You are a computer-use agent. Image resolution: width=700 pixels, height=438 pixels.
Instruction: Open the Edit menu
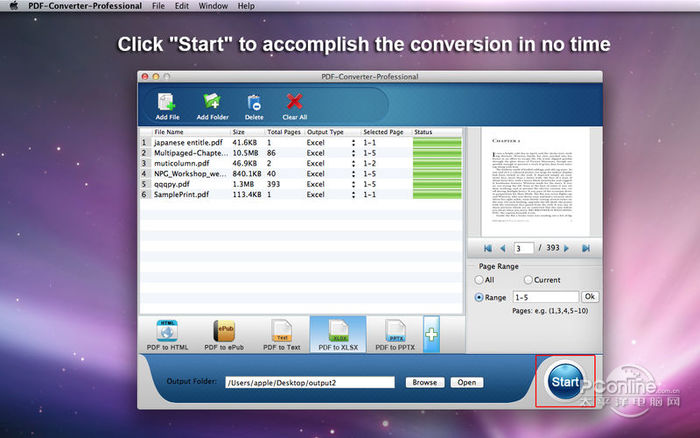[x=181, y=6]
